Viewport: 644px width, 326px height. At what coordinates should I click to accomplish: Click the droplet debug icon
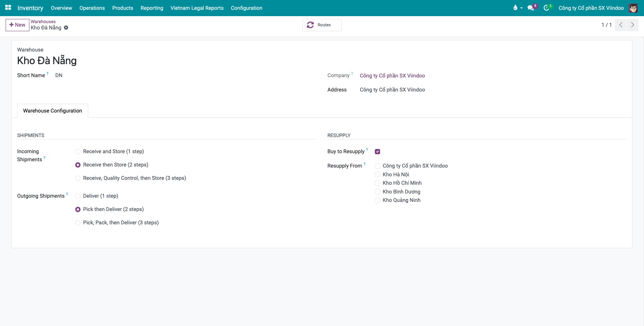click(x=515, y=8)
